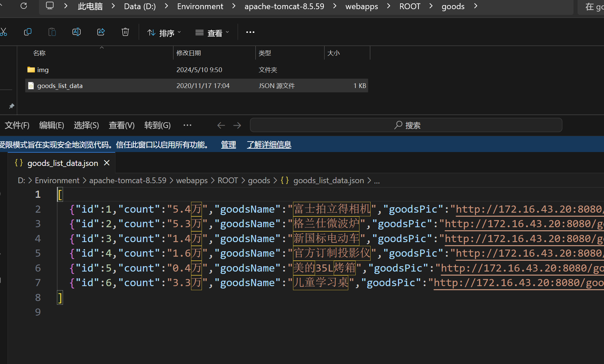
Task: Click the Delete trash can icon
Action: pos(125,32)
